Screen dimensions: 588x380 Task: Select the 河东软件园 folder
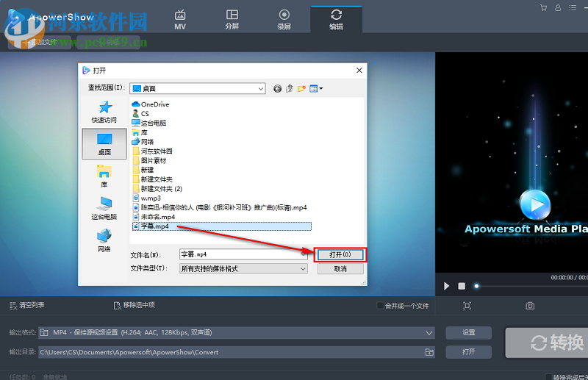152,151
